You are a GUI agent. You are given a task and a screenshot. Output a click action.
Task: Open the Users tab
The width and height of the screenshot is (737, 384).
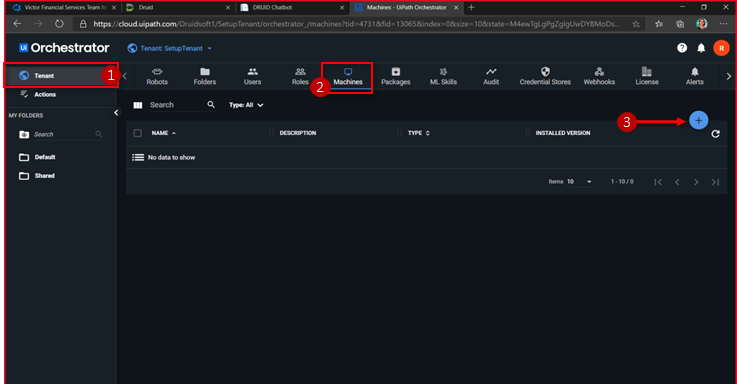tap(252, 76)
